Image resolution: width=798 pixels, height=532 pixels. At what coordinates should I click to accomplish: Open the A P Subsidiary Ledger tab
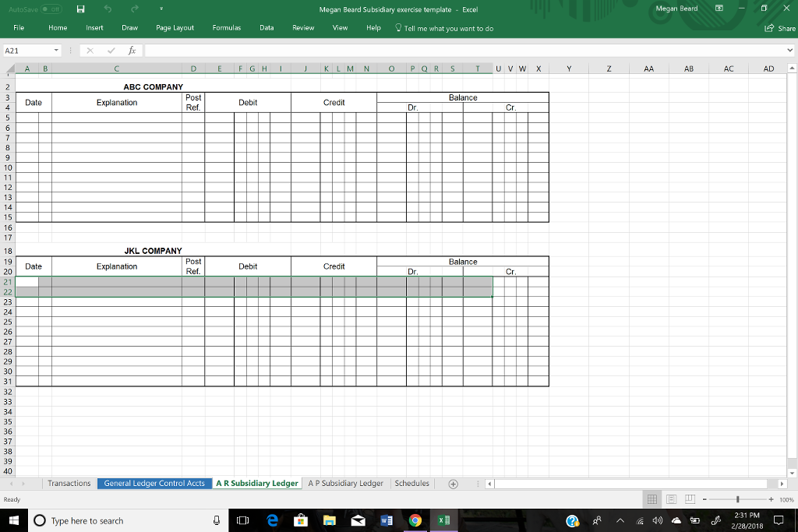[x=345, y=483]
